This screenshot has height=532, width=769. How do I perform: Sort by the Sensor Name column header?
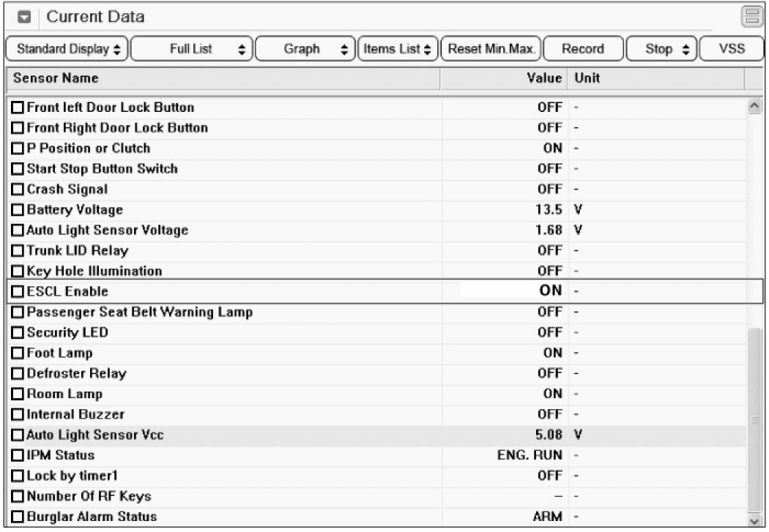[220, 78]
